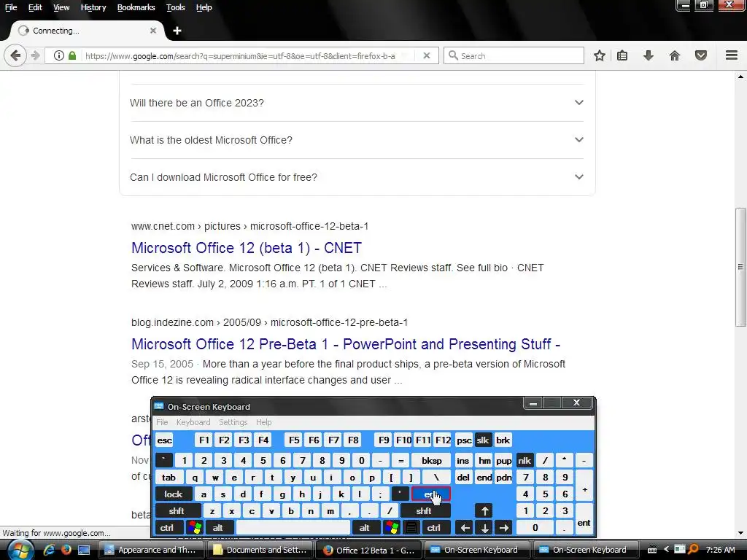
Task: Click the tab key on the on-screen keyboard
Action: (169, 477)
